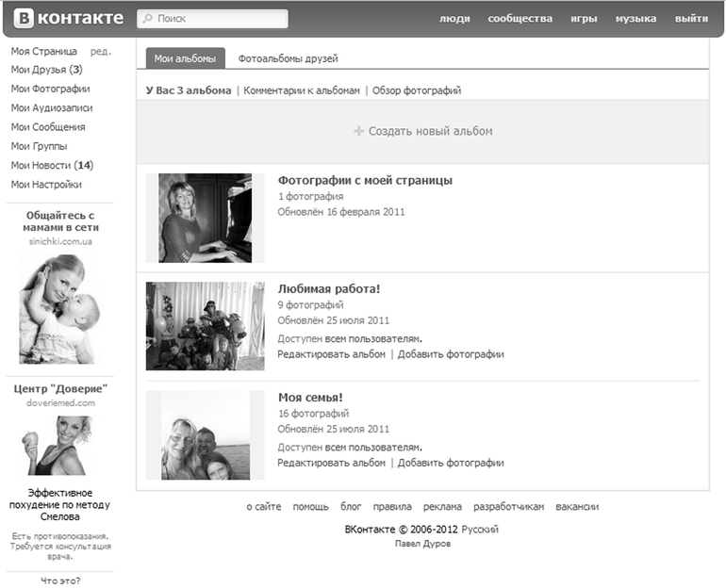Open игры in top navigation
726x588 pixels.
point(584,19)
